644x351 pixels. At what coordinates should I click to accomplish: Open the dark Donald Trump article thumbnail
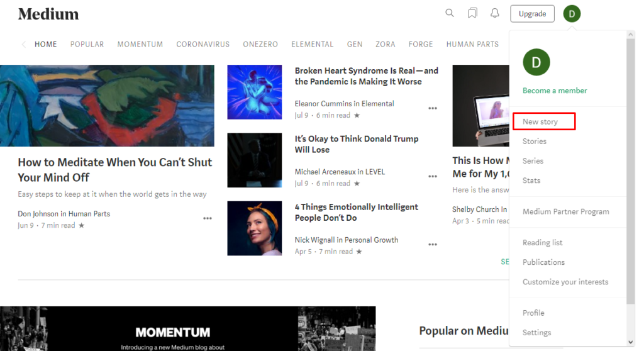tap(255, 160)
